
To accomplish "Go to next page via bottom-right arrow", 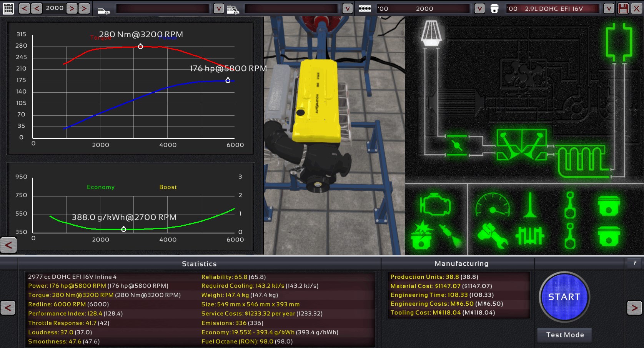I will click(x=634, y=308).
